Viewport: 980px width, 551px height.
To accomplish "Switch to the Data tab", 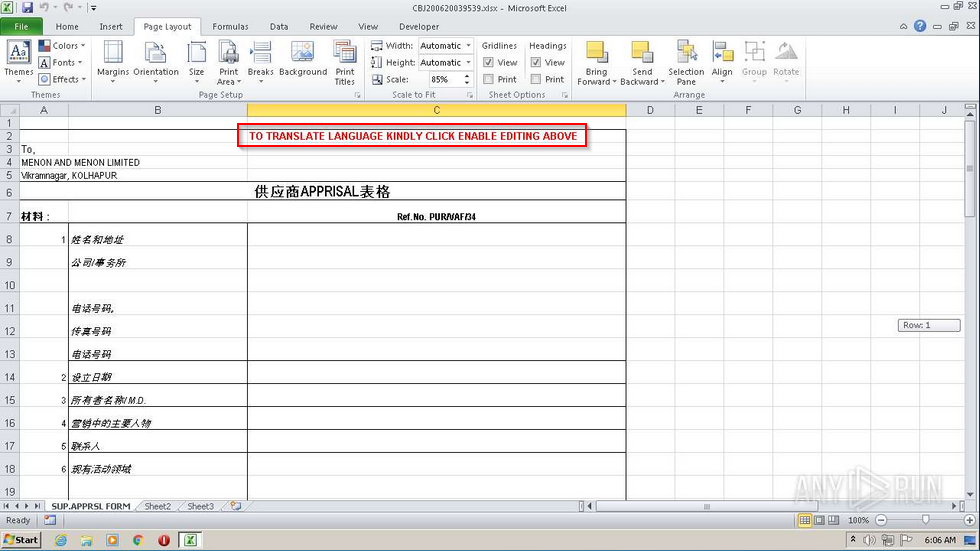I will [x=279, y=27].
